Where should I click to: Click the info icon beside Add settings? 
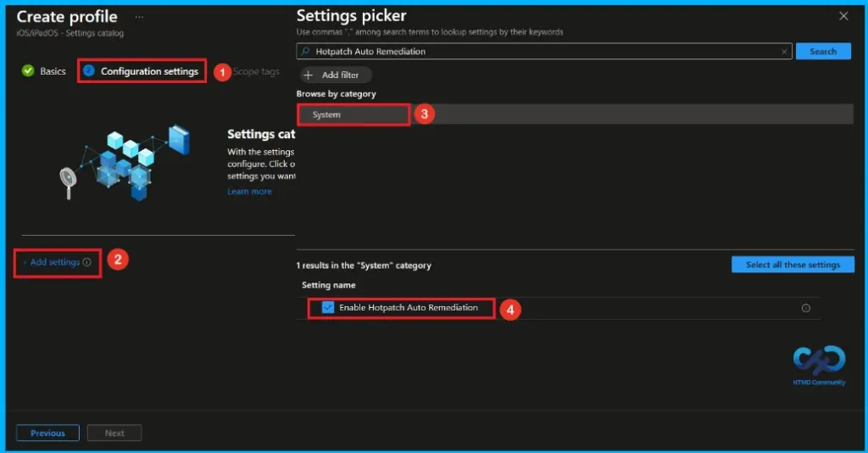[87, 262]
